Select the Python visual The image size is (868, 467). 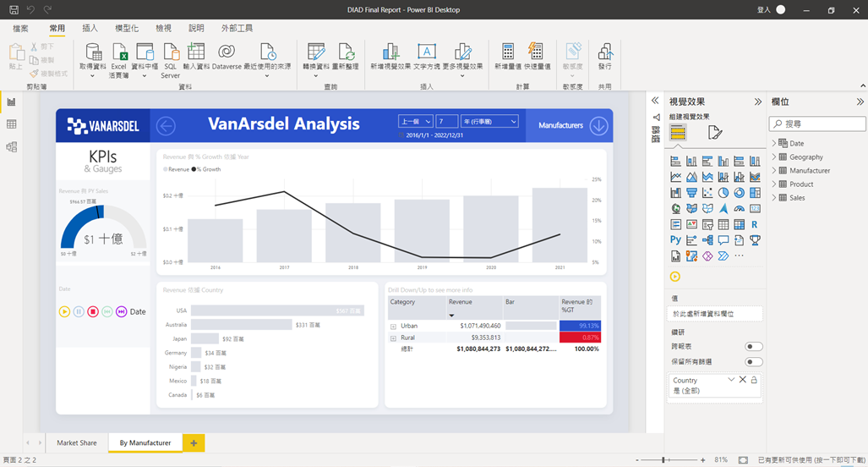(x=675, y=240)
